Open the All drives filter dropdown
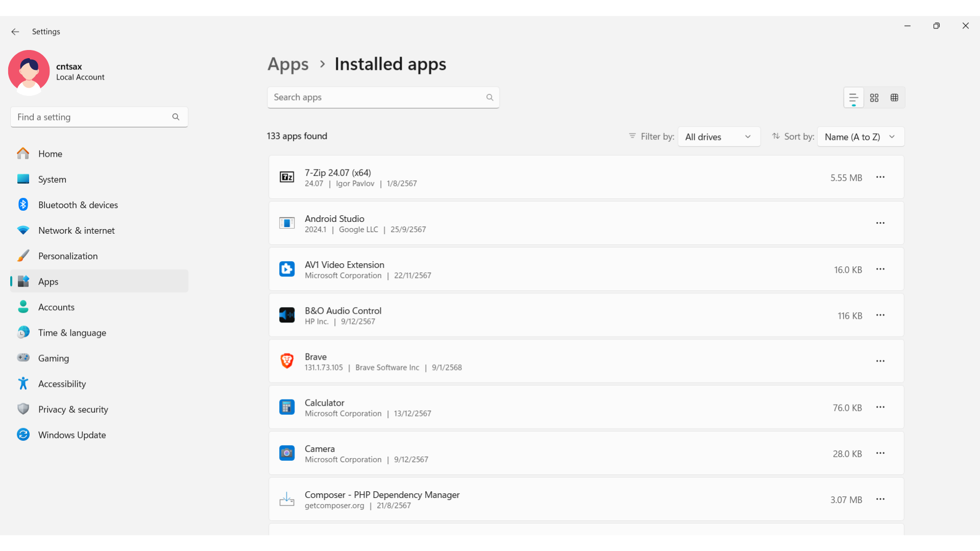Screen dimensions: 980x551 [719, 137]
